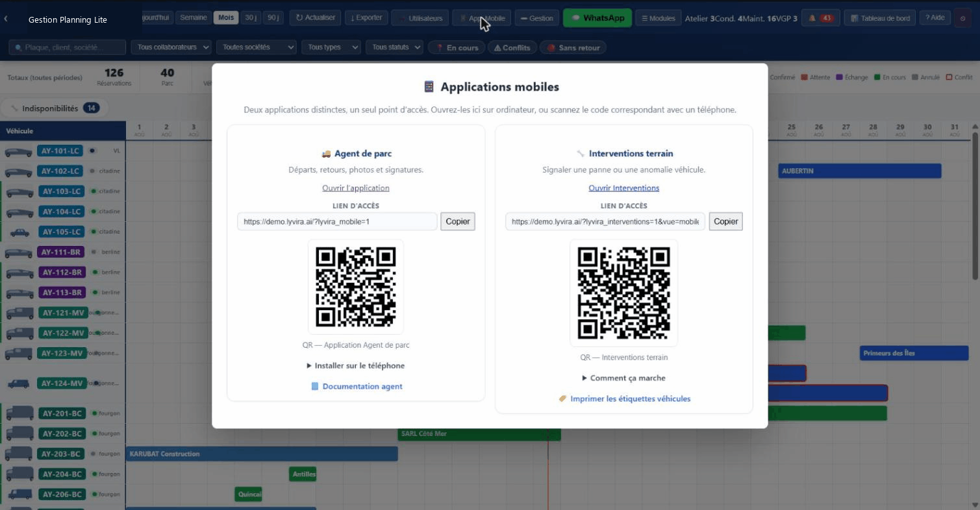This screenshot has width=980, height=510.
Task: Open the App Mobile menu item
Action: [x=481, y=18]
